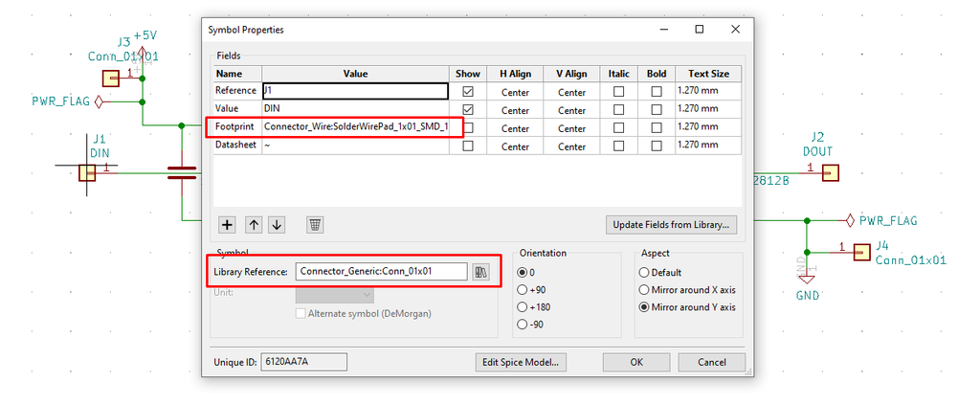980x404 pixels.
Task: Select orientation -90 radio button
Action: point(523,325)
